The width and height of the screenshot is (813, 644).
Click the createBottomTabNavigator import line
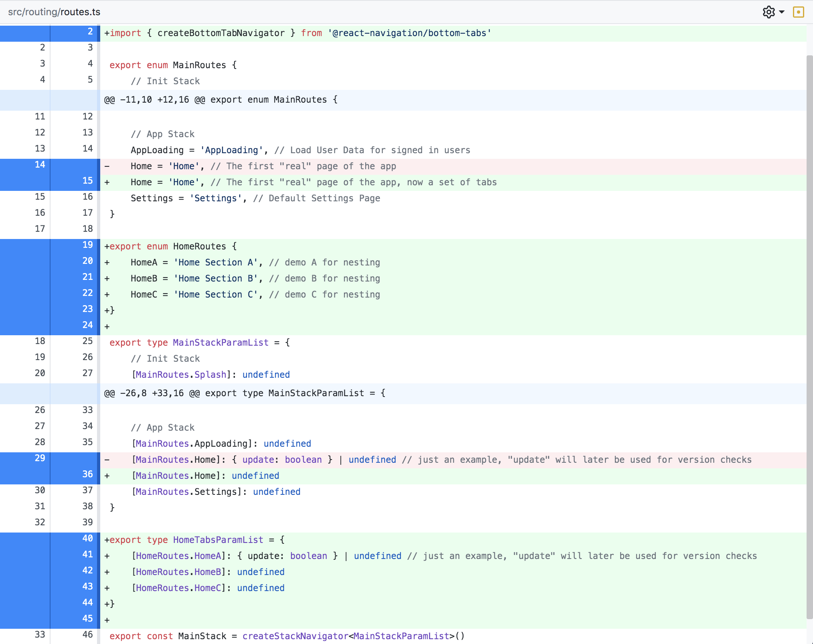coord(453,33)
